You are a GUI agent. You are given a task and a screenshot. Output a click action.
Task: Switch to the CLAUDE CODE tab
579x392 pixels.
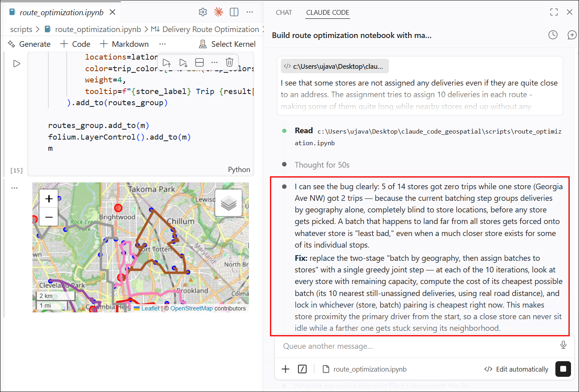(x=328, y=12)
